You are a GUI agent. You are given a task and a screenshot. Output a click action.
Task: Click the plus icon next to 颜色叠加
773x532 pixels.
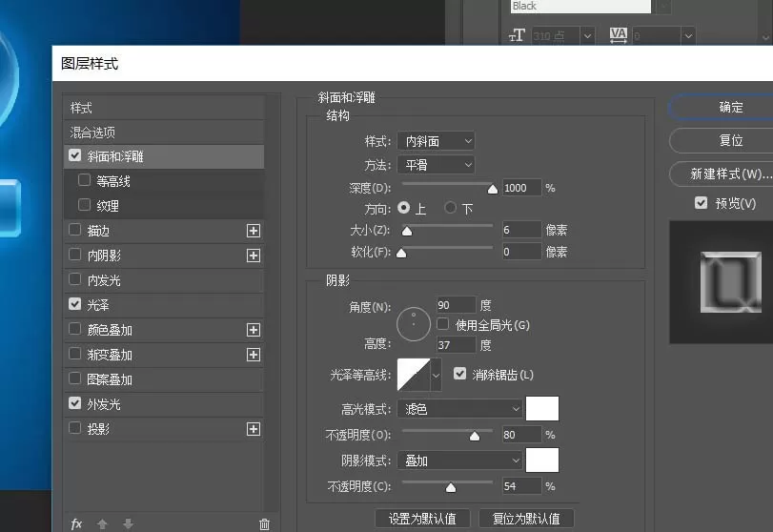(254, 330)
